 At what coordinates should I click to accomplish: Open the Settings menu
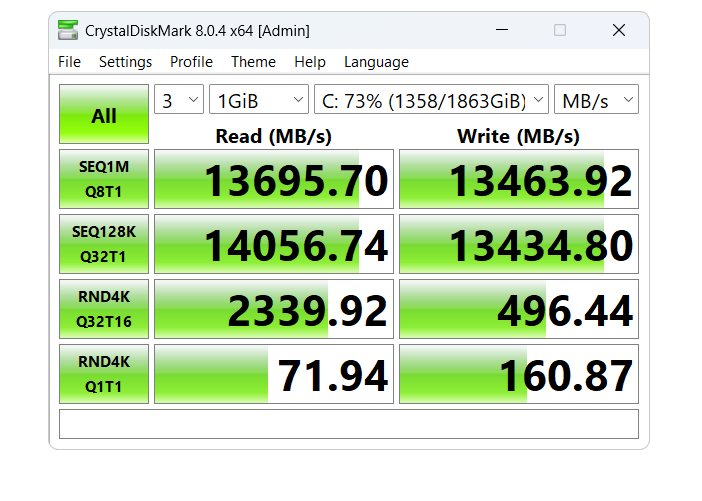pyautogui.click(x=125, y=62)
